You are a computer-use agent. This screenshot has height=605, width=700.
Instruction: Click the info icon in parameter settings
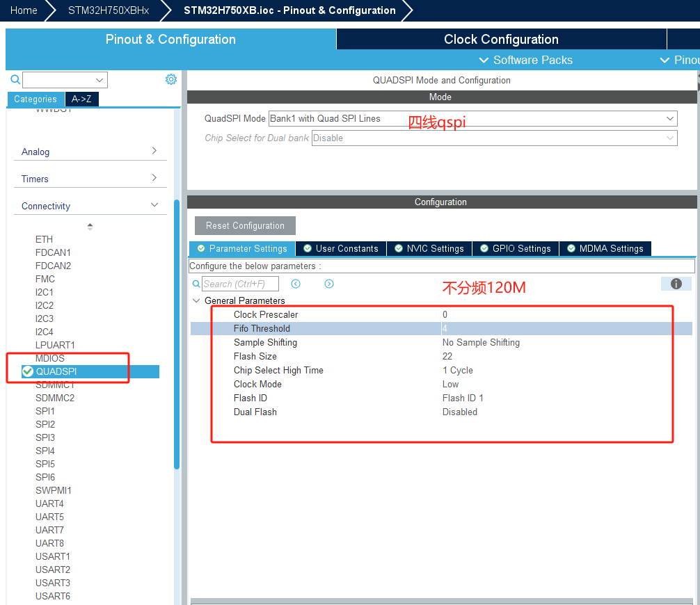pos(676,284)
